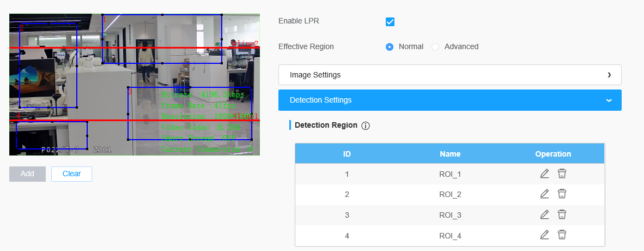Click the Enable LPR label
Viewport: 644px width, 251px height.
point(299,21)
